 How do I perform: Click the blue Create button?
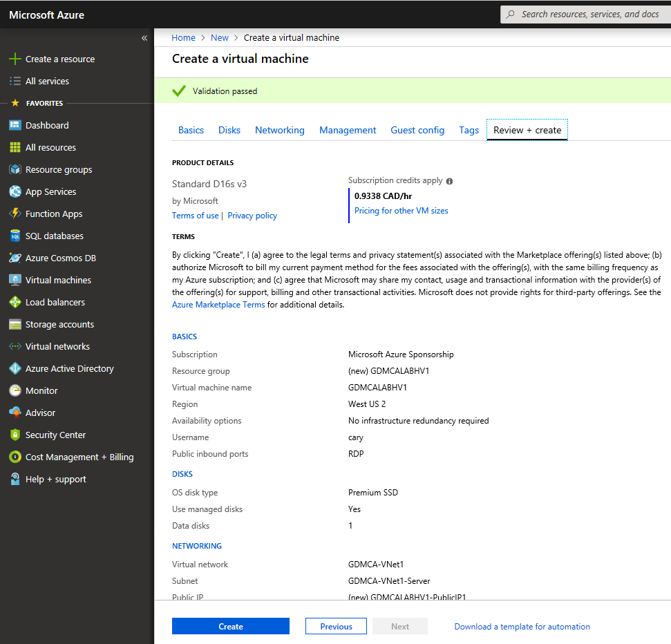231,626
